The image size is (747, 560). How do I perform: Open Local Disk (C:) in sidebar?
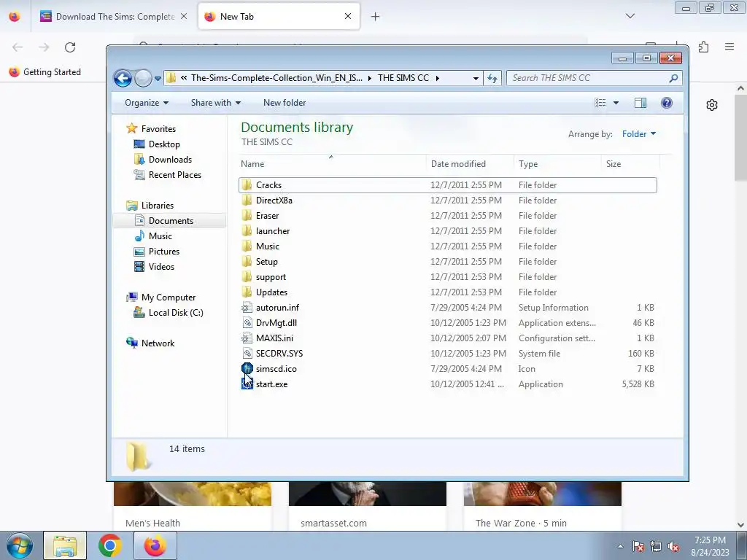click(x=176, y=313)
